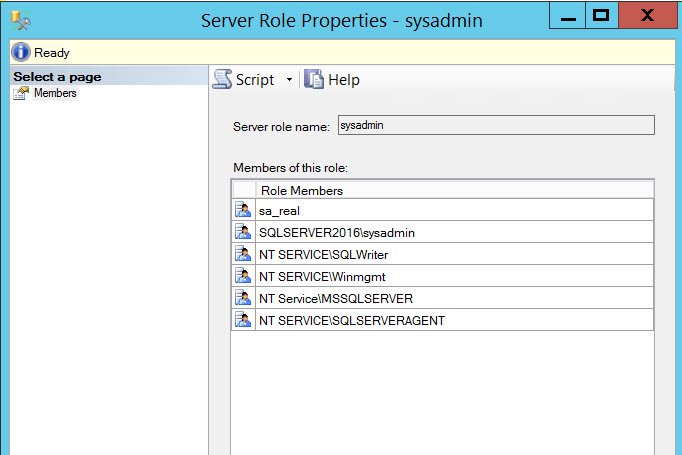Image resolution: width=682 pixels, height=455 pixels.
Task: Click the Server role name field
Action: pos(496,125)
